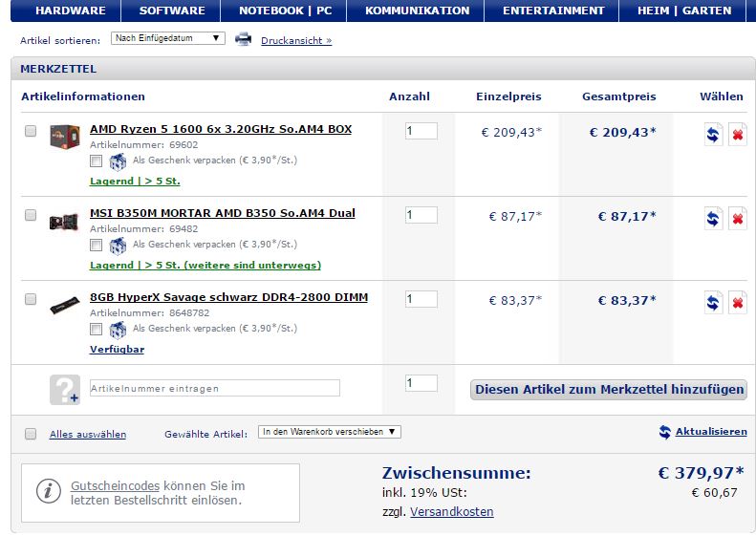Image resolution: width=756 pixels, height=536 pixels.
Task: Click the printer icon for print view
Action: [244, 39]
